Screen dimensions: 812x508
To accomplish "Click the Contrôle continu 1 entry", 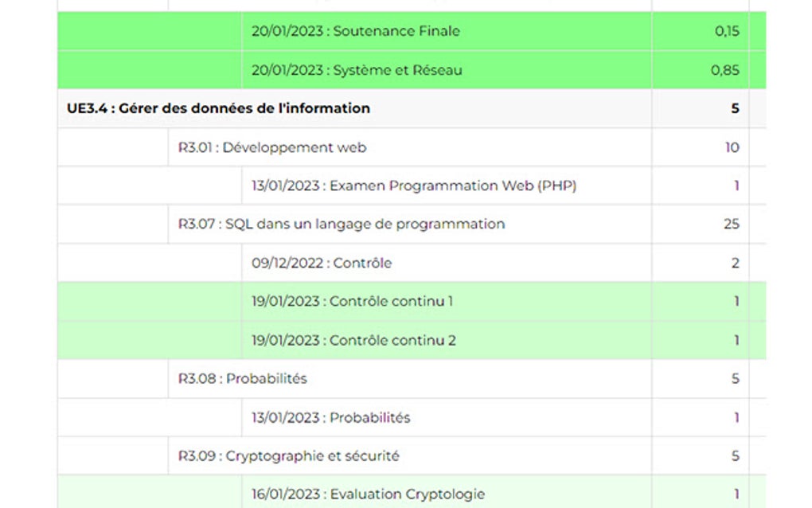I will click(x=352, y=302).
